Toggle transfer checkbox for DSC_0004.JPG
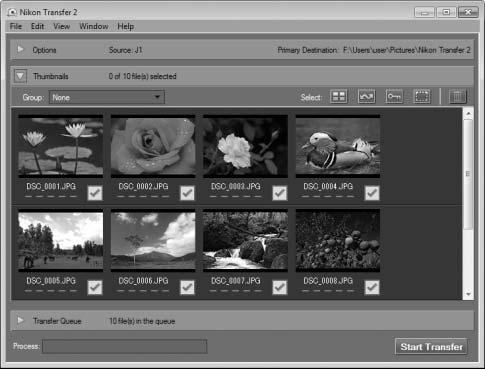The width and height of the screenshot is (485, 369). tap(372, 193)
